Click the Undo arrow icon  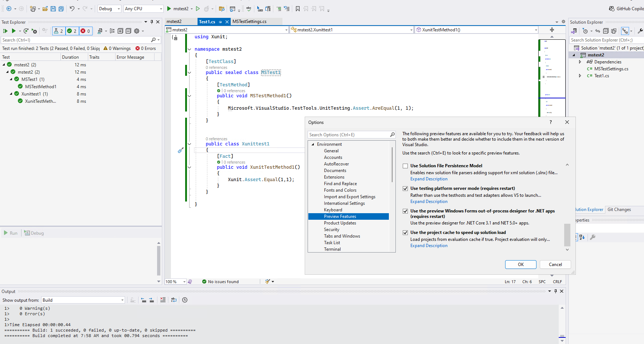(72, 9)
